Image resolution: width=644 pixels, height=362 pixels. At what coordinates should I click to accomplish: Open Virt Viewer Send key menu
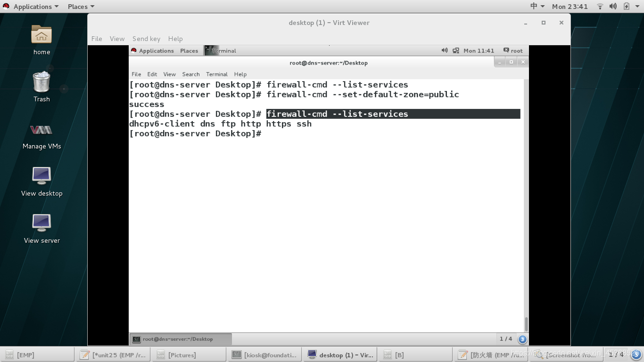[146, 39]
